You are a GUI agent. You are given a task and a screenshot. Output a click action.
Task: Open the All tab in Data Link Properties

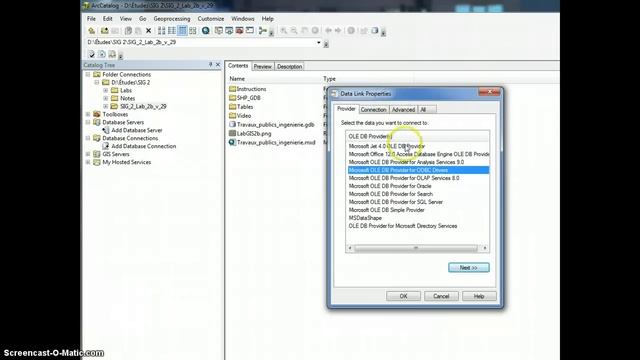(x=427, y=110)
